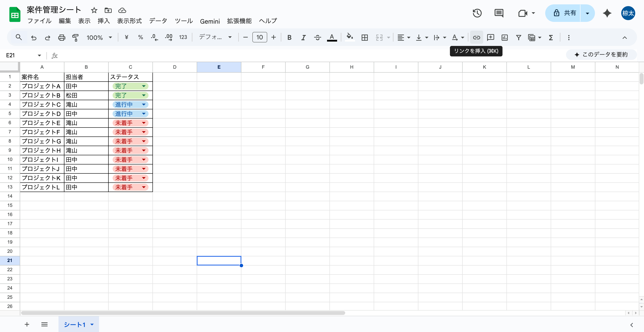The height and width of the screenshot is (332, 644).
Task: Open the 表示形式 menu
Action: (129, 21)
